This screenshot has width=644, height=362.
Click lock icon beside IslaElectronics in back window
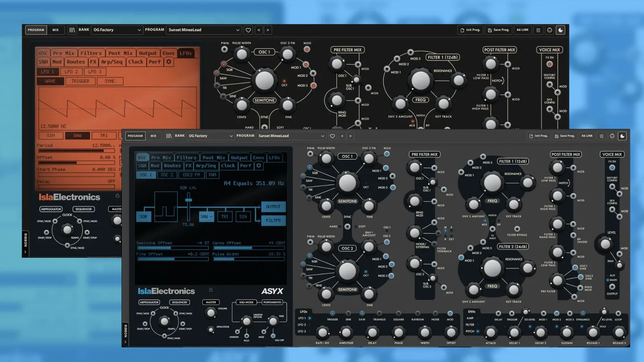pyautogui.click(x=118, y=196)
